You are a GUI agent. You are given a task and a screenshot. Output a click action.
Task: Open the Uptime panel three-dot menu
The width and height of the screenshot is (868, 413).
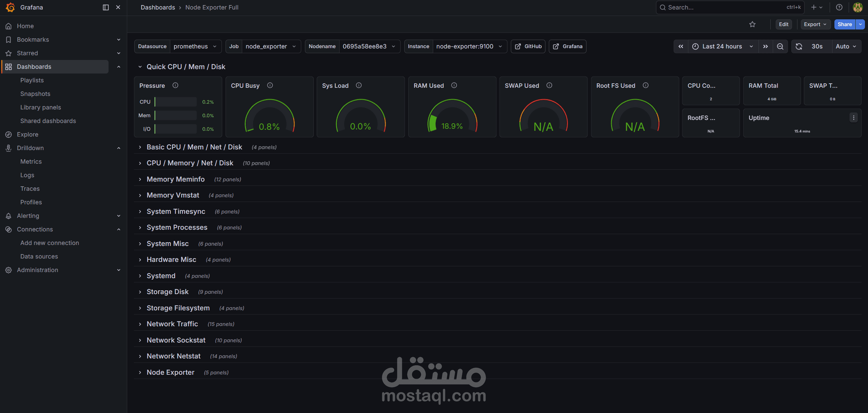[853, 118]
